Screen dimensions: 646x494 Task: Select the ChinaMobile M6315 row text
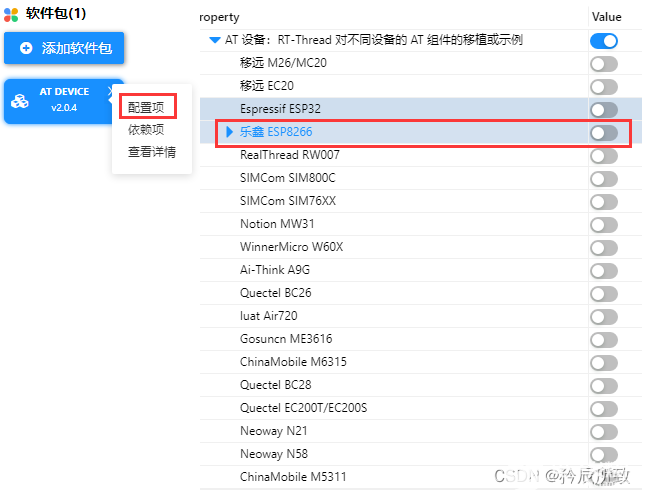[x=293, y=362]
